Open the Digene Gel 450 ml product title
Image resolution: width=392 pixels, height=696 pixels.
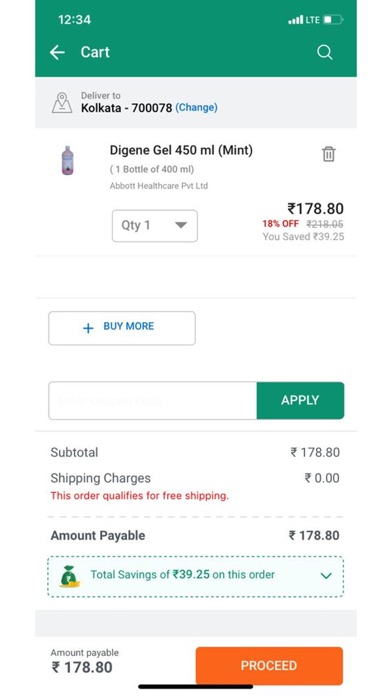[x=181, y=150]
